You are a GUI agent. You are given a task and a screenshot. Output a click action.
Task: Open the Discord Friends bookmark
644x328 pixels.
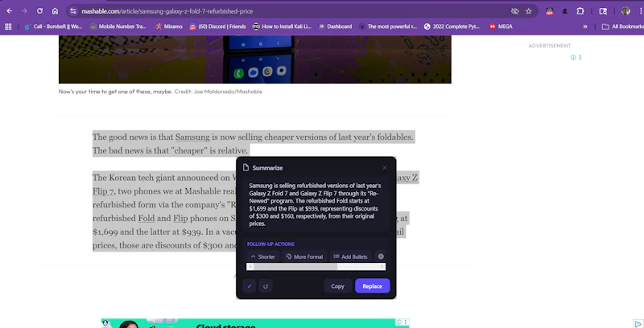(x=217, y=27)
